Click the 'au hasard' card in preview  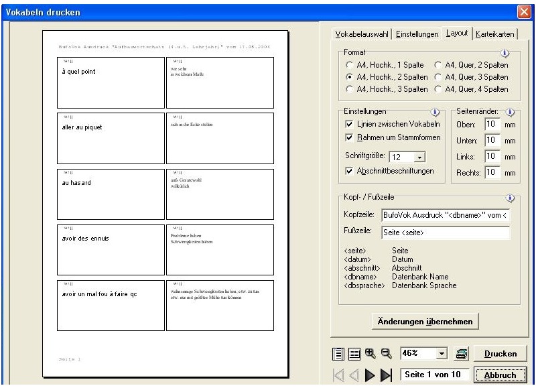(x=111, y=194)
